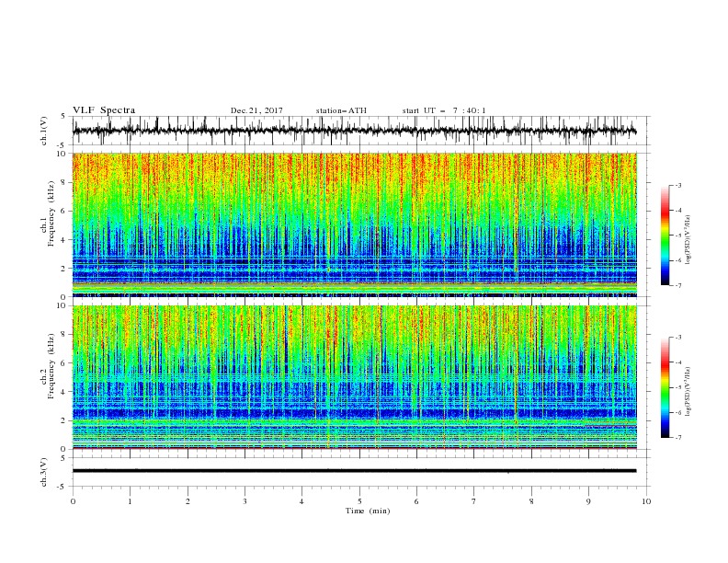Click the "6" tick on ch.2 frequency axis
The height and width of the screenshot is (563, 728).
[x=64, y=362]
